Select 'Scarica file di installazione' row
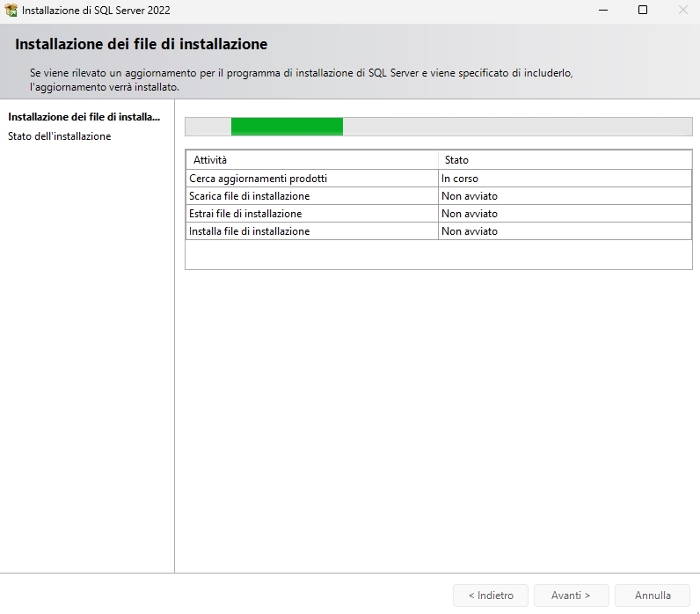Viewport: 700px width, 614px height. (439, 196)
